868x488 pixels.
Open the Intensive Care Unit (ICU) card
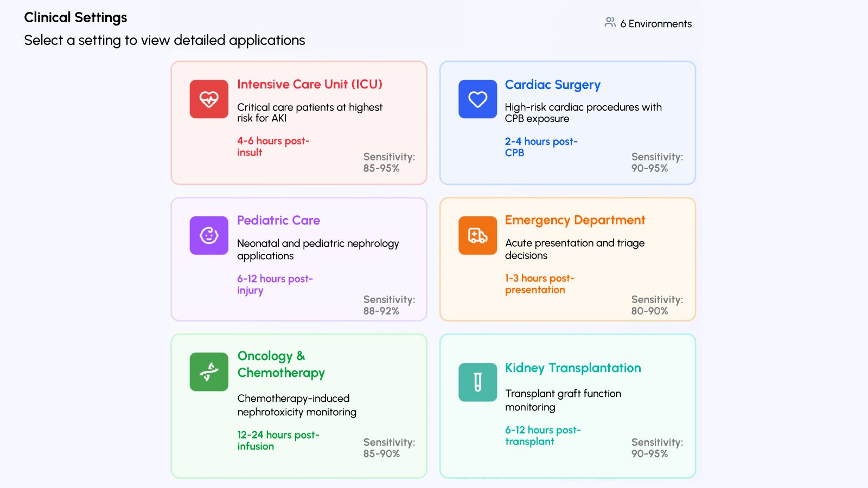298,123
